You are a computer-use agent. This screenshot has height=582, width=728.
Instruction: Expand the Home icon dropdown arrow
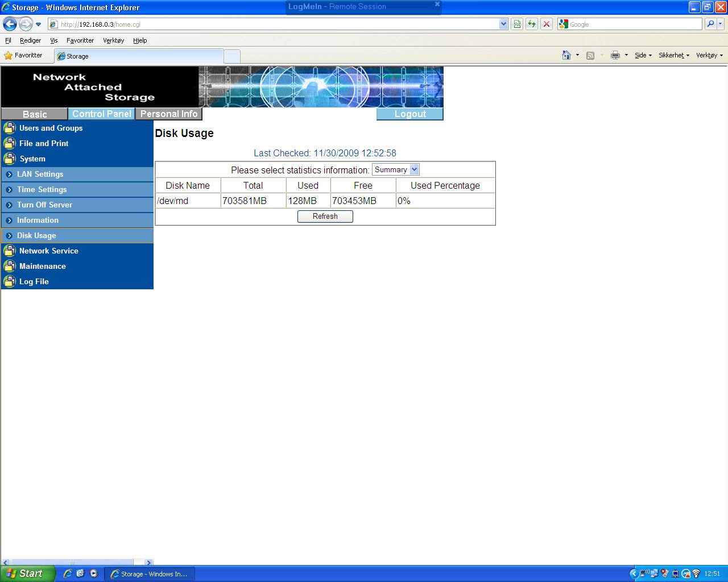point(577,55)
